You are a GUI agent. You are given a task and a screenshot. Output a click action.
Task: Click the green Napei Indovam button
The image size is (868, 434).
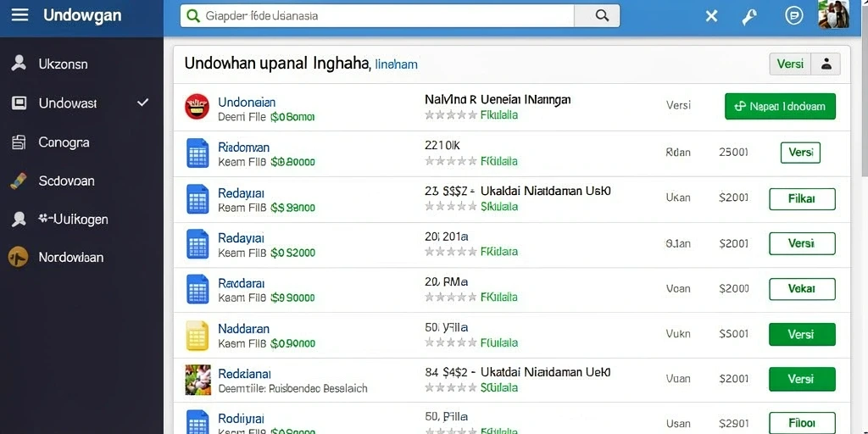pos(780,106)
